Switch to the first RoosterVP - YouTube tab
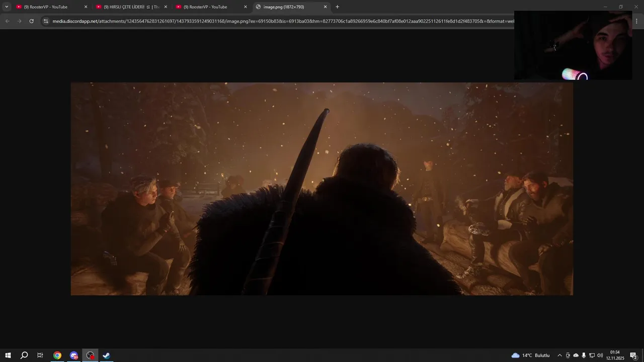 coord(52,7)
